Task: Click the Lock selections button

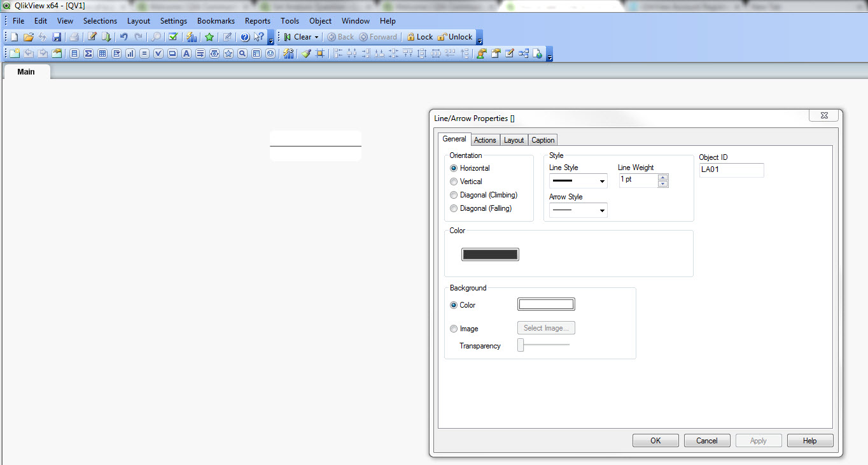Action: pyautogui.click(x=419, y=37)
